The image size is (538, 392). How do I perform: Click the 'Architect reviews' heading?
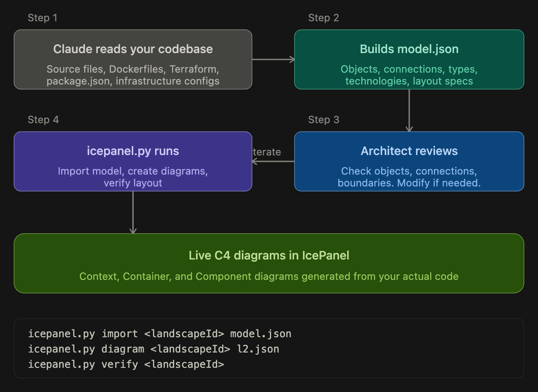pyautogui.click(x=409, y=151)
